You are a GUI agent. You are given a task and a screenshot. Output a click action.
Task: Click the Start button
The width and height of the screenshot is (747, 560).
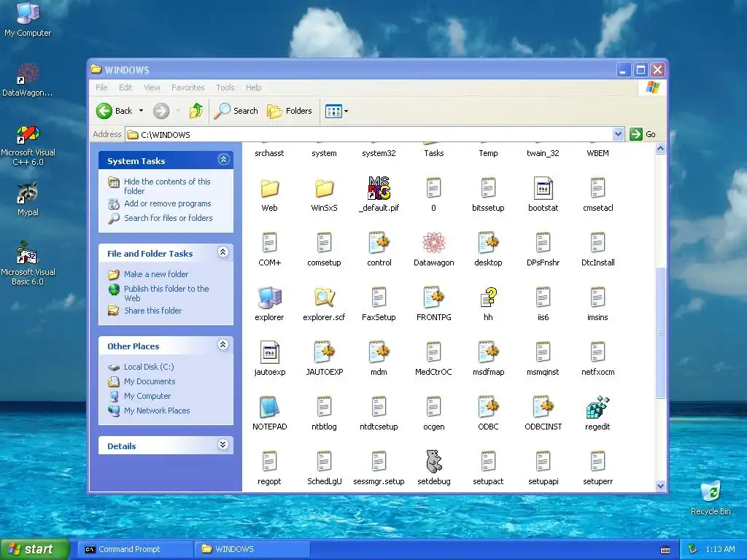point(34,549)
